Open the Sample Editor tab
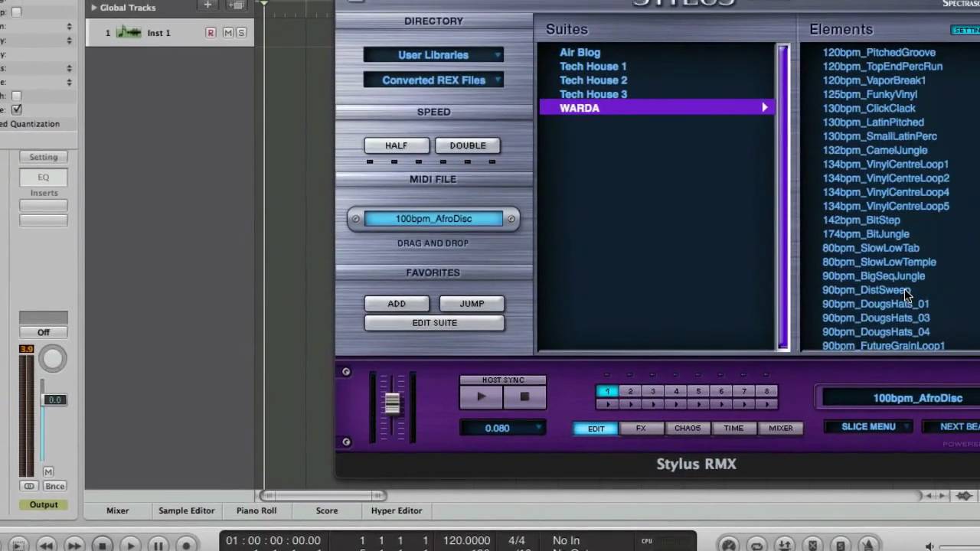This screenshot has width=980, height=551. tap(186, 510)
